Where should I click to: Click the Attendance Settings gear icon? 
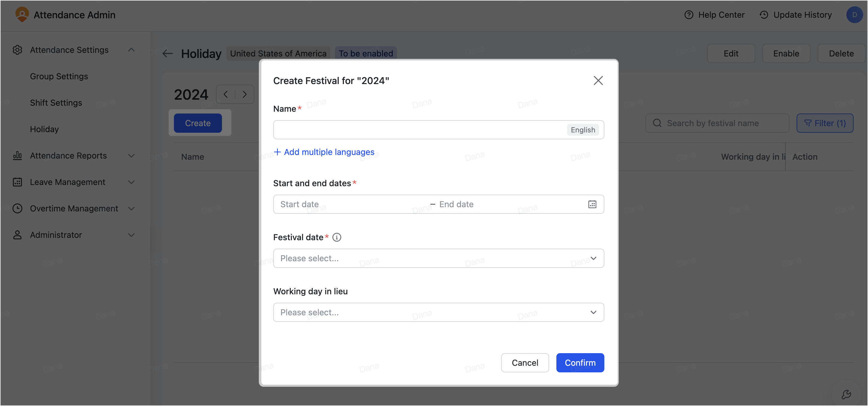[17, 50]
